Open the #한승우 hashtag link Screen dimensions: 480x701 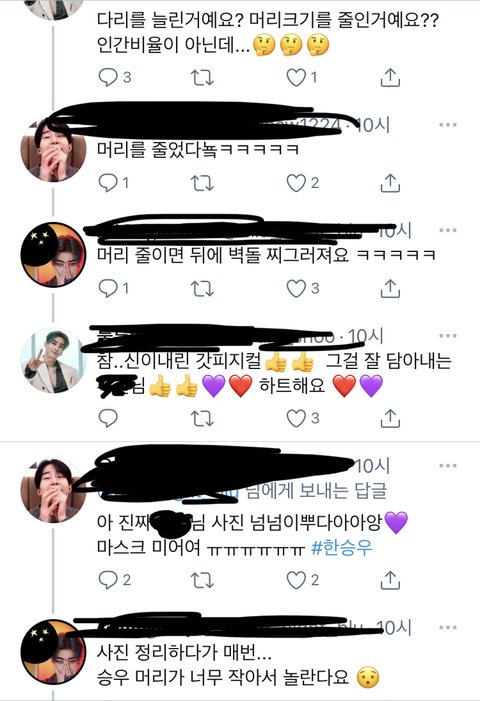coord(341,548)
